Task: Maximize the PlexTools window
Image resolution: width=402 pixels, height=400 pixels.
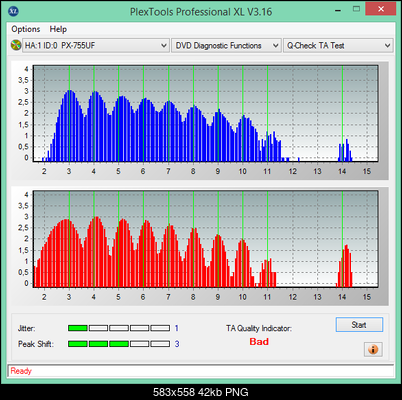Action: (x=356, y=9)
